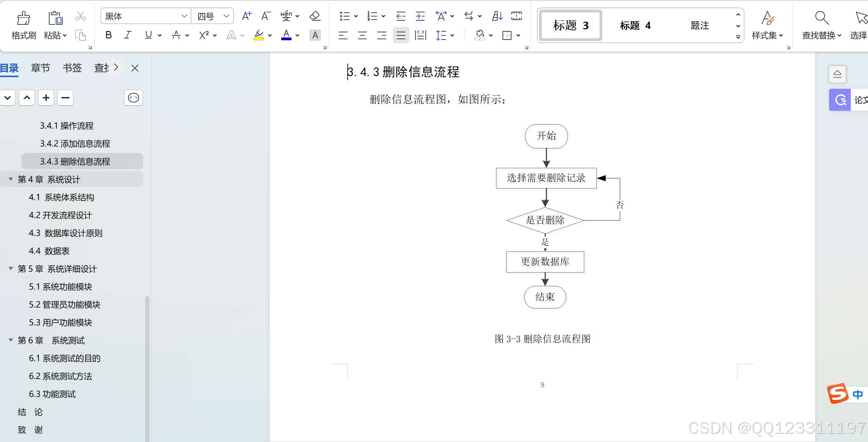Click the Chinese layout (A with arrows) icon
Screen dimensions: 868x442
tap(441, 16)
